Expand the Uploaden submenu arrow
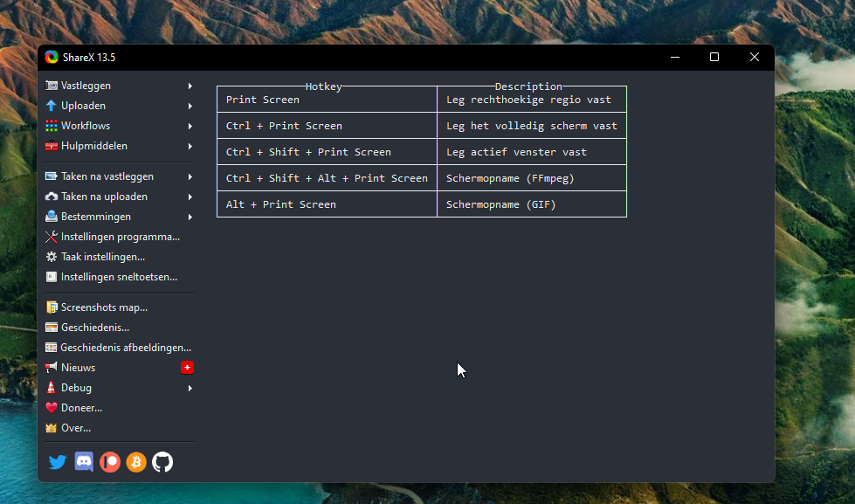Image resolution: width=855 pixels, height=504 pixels. coord(190,106)
